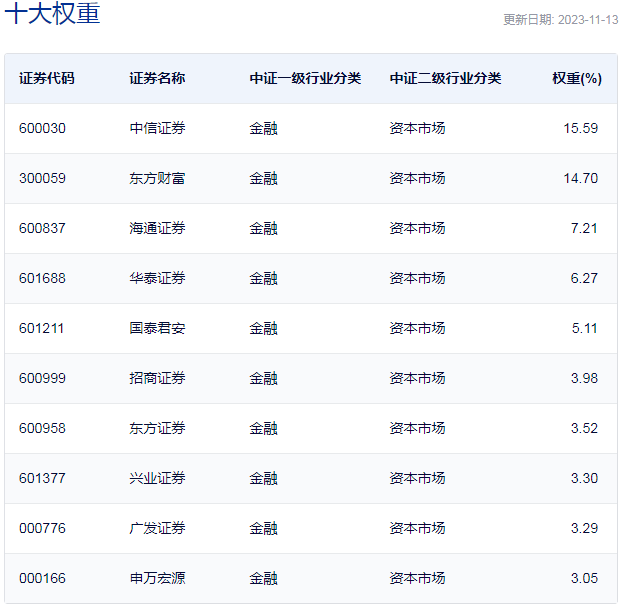Image resolution: width=623 pixels, height=607 pixels.
Task: Select security code 000776
Action: [x=42, y=529]
